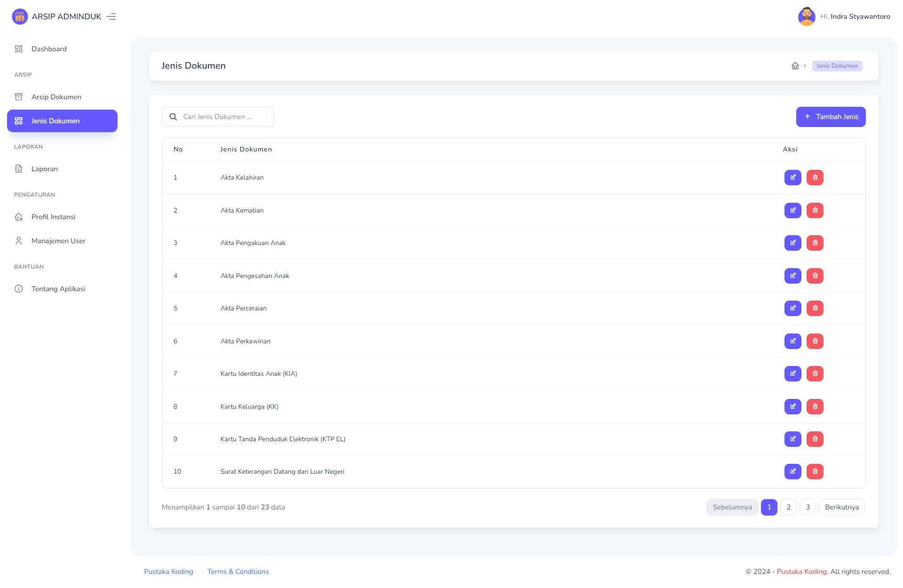Click the home breadcrumb icon
This screenshot has width=903, height=588.
tap(795, 66)
